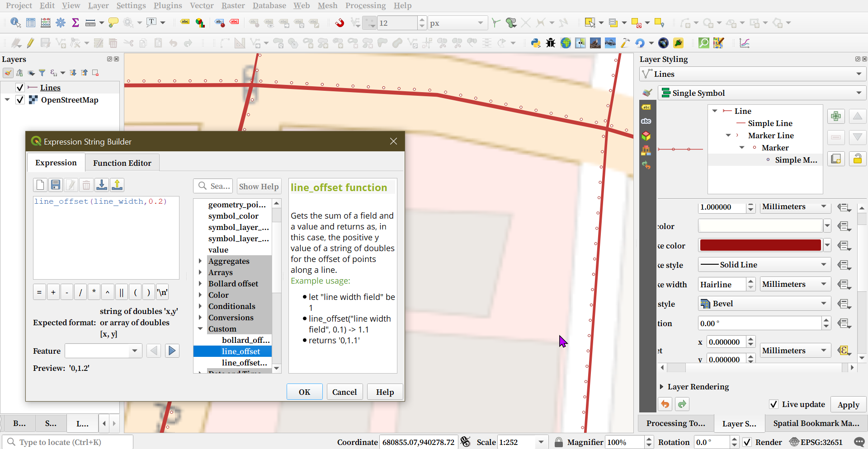Click the Show Help button
Screen dimensions: 868x449
(259, 187)
